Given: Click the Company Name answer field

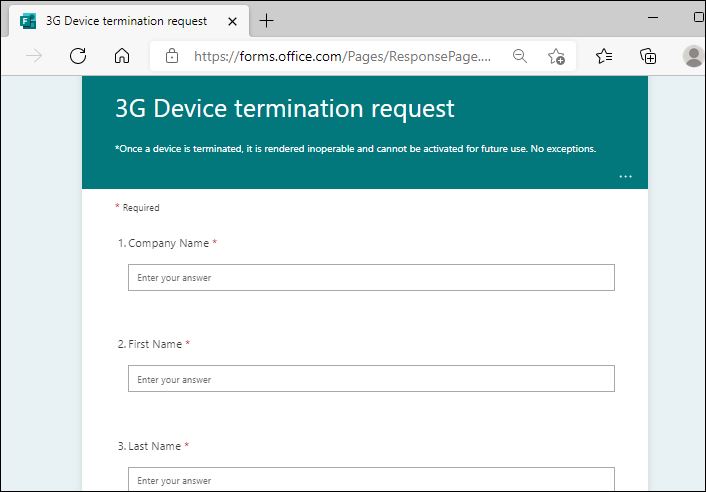Looking at the screenshot, I should [371, 277].
